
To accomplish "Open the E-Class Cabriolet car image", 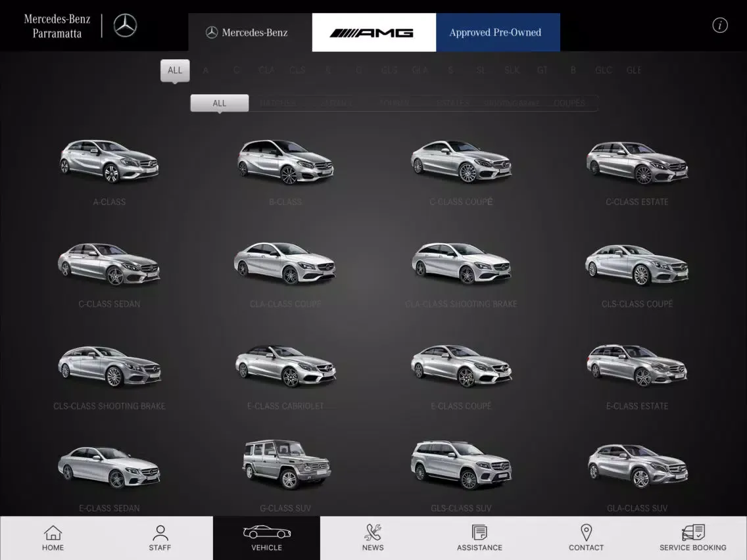I will coord(285,365).
